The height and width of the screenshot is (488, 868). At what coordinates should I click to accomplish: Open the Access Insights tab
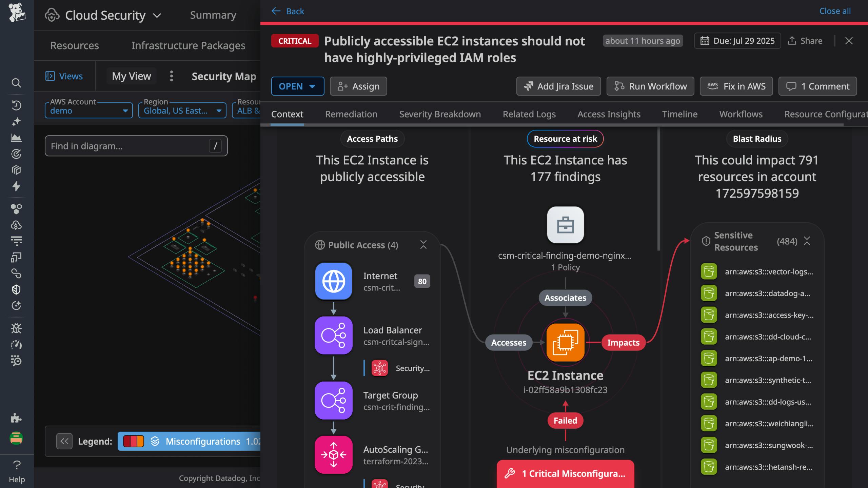pyautogui.click(x=609, y=114)
